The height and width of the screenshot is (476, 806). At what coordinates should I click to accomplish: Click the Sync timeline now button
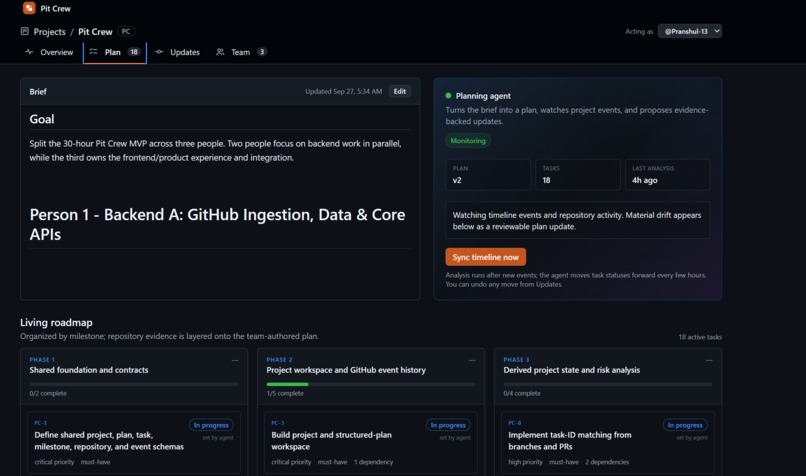pyautogui.click(x=485, y=257)
